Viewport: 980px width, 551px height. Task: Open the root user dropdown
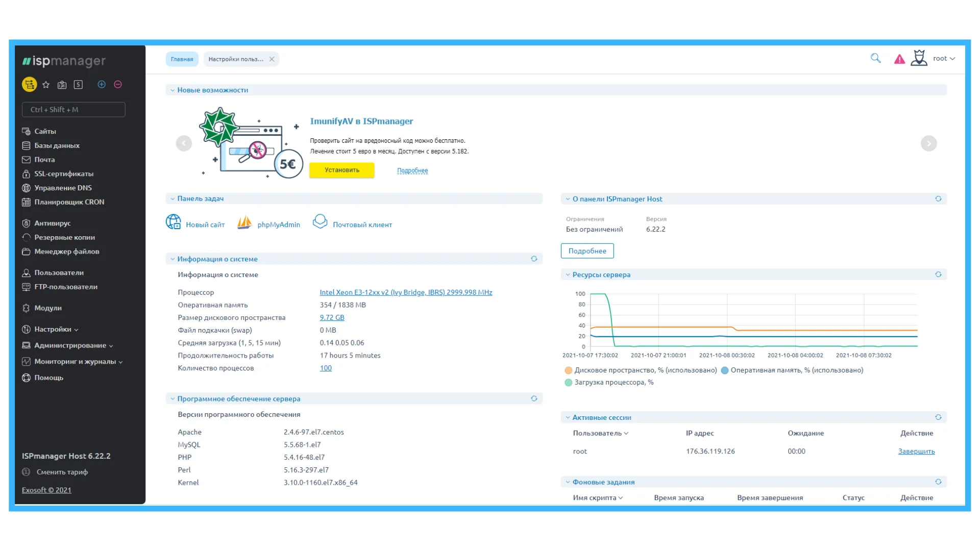point(944,59)
